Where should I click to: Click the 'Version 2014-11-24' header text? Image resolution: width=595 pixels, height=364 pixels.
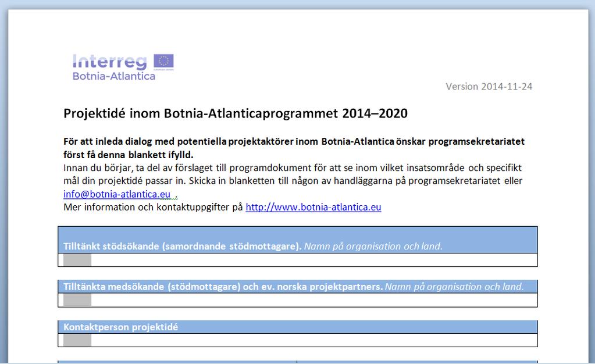(489, 87)
